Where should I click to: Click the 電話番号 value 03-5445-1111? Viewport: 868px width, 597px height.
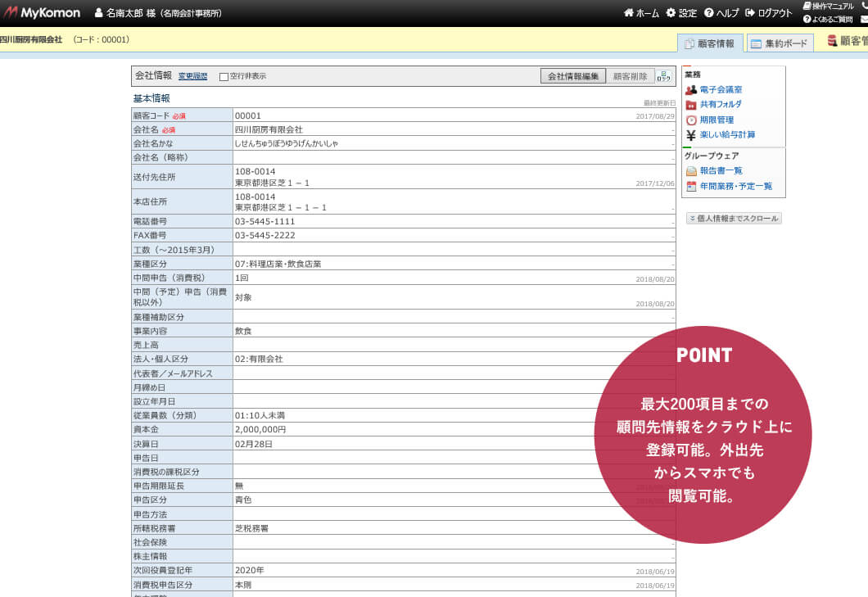[x=264, y=222]
